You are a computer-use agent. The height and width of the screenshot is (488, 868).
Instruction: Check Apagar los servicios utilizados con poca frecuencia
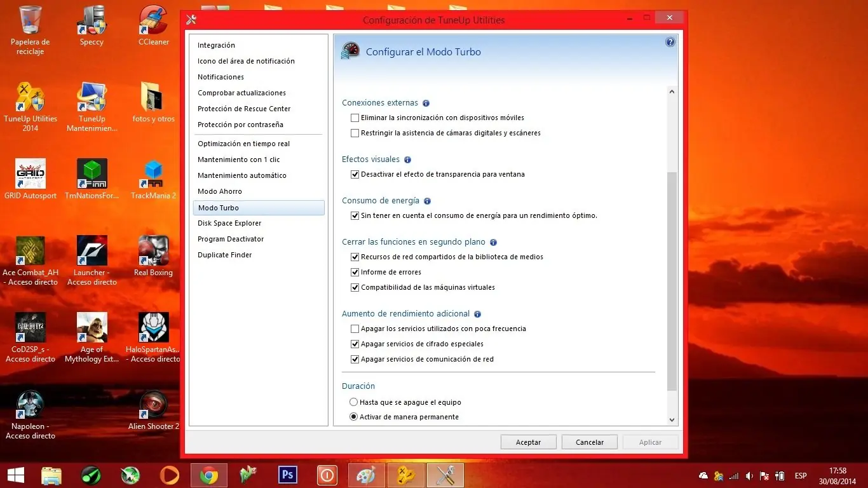pos(355,329)
